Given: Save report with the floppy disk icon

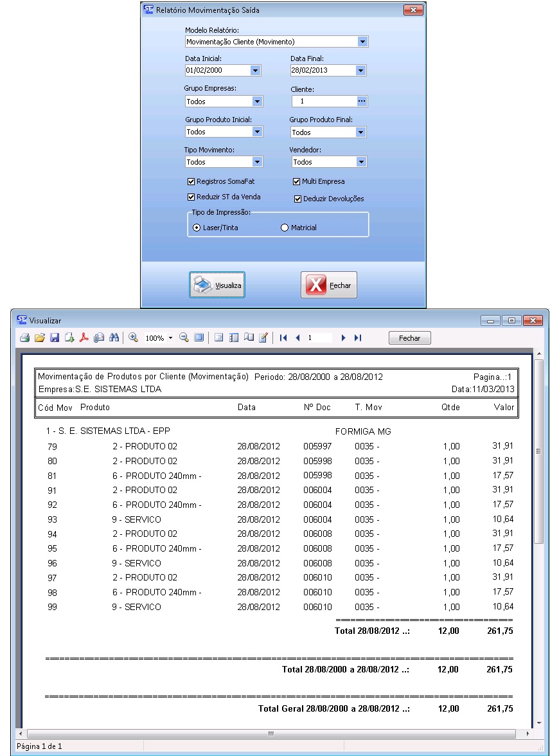Looking at the screenshot, I should coord(55,337).
